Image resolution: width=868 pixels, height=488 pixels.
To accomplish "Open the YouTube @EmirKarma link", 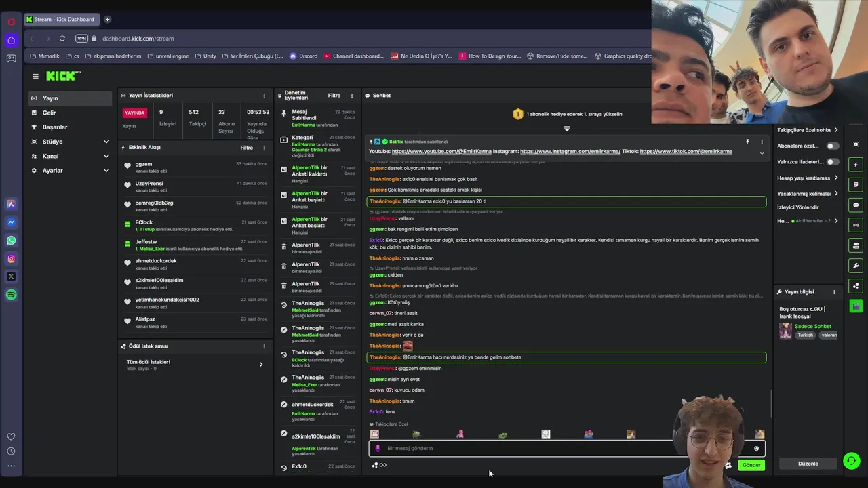I will [441, 152].
